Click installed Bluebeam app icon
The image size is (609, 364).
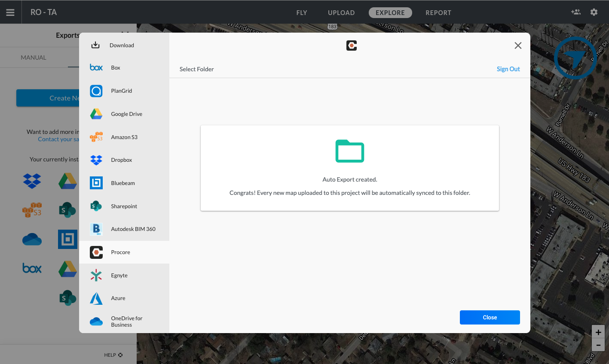(67, 239)
